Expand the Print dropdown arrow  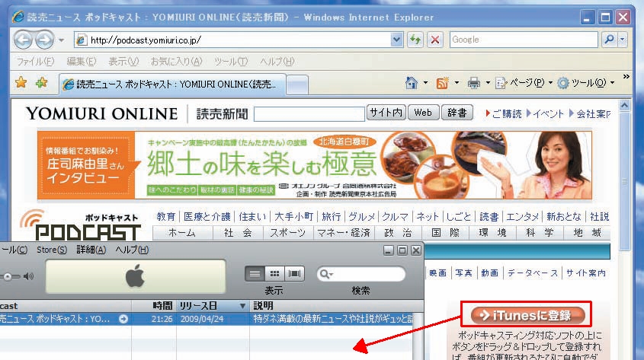[488, 83]
